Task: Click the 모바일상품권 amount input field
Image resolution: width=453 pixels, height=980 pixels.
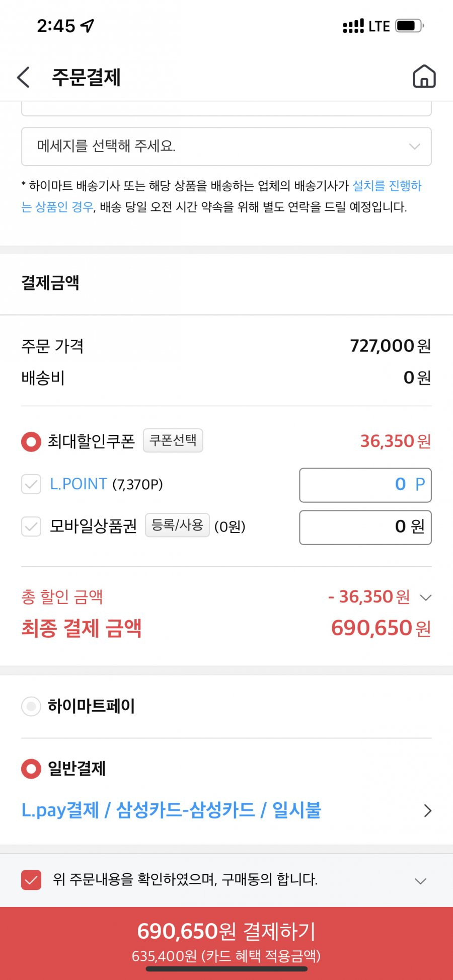Action: tap(365, 527)
